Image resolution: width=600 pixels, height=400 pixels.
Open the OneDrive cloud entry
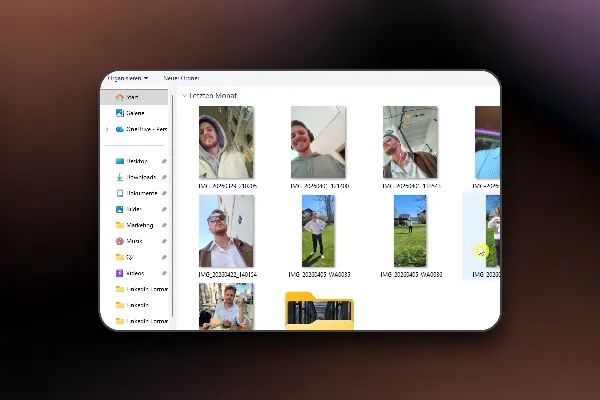pos(141,129)
